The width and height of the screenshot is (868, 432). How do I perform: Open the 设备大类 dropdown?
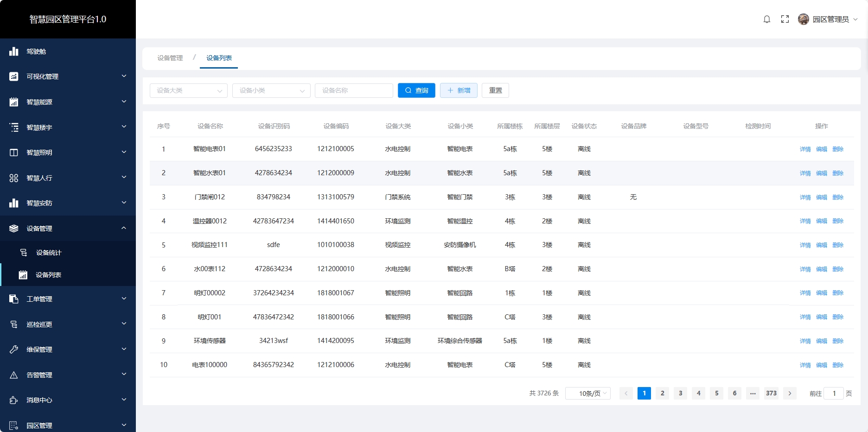tap(189, 90)
